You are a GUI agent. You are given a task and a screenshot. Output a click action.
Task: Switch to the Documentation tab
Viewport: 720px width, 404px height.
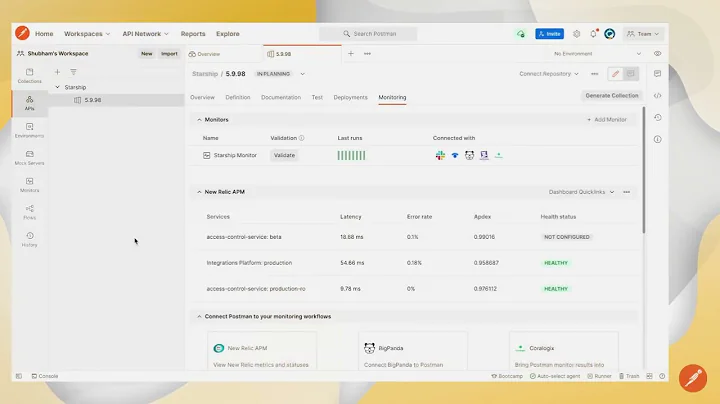point(281,97)
